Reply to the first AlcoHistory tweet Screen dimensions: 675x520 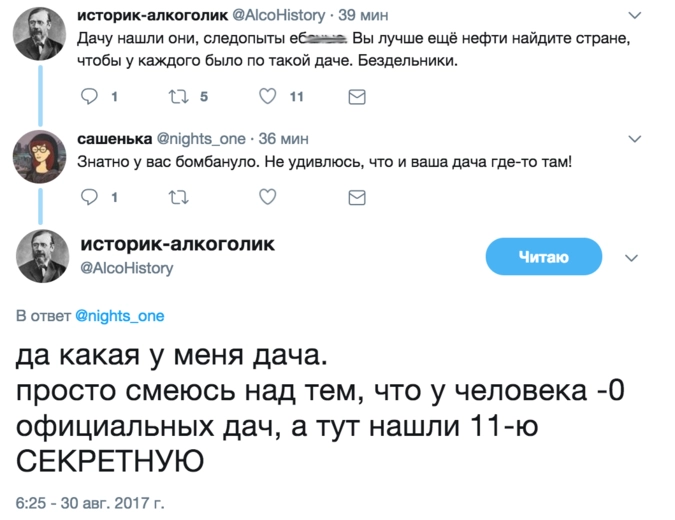(x=88, y=97)
